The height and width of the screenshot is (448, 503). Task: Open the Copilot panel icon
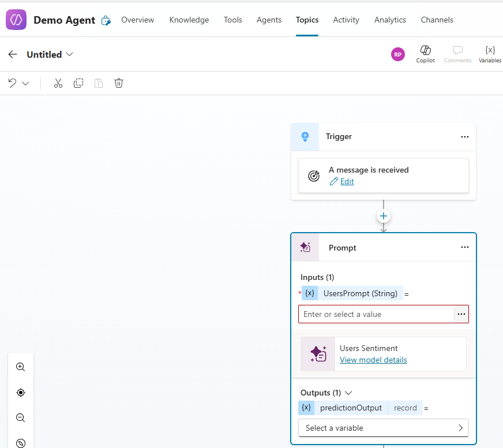[x=425, y=54]
